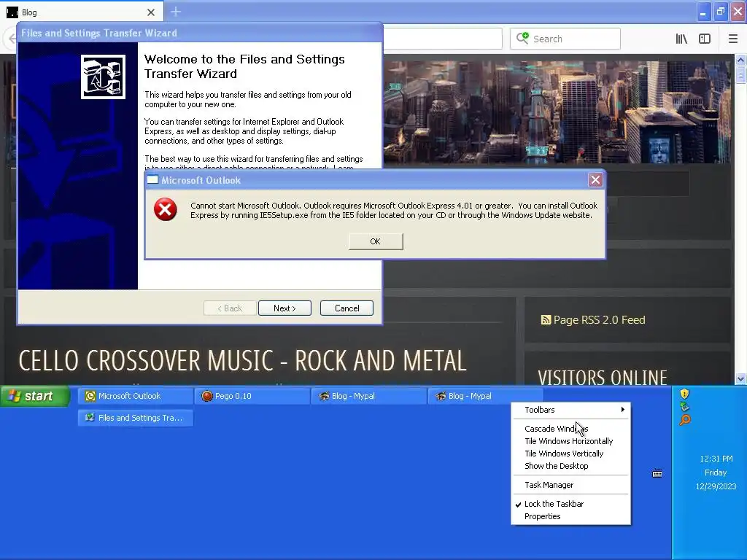Open the Page RSS 2.0 Feed link

coord(600,320)
